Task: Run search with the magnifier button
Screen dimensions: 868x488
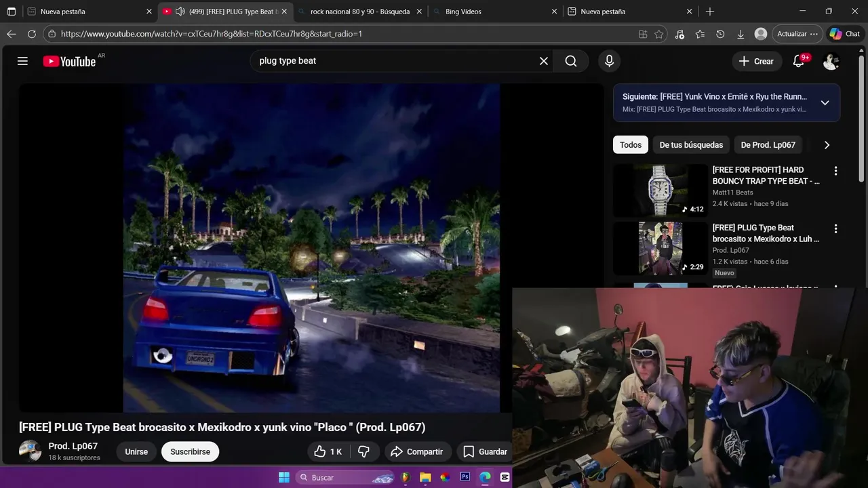Action: [571, 61]
